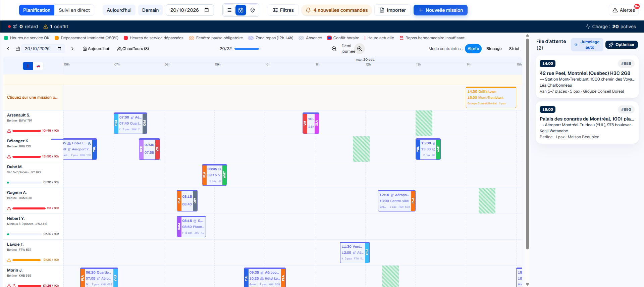Zoom out the timeline
The image size is (644, 287).
(334, 49)
